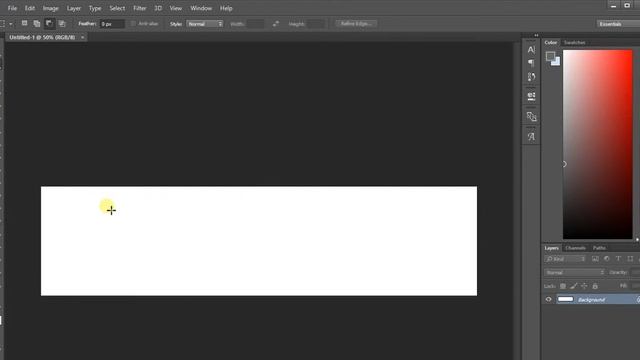Image resolution: width=640 pixels, height=360 pixels.
Task: Open the Paragraph Styles panel icon
Action: point(531,96)
